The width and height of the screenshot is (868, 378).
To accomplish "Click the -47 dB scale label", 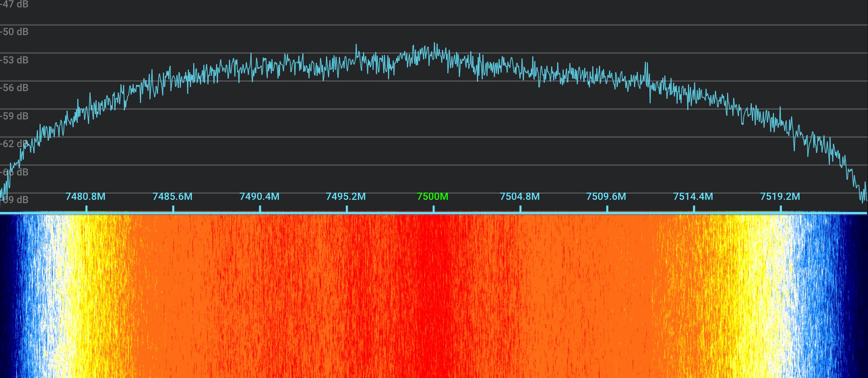I will pyautogui.click(x=13, y=5).
